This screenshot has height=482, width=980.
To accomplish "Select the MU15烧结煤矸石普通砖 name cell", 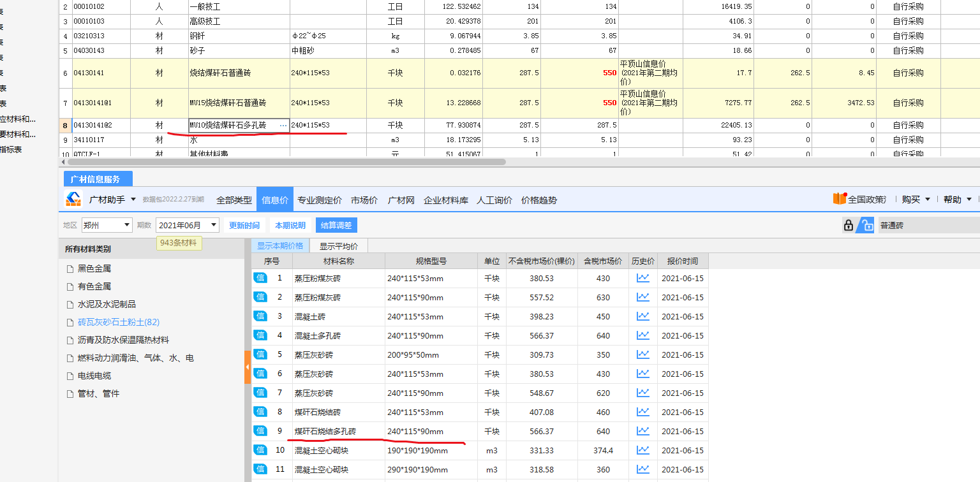I will [239, 103].
